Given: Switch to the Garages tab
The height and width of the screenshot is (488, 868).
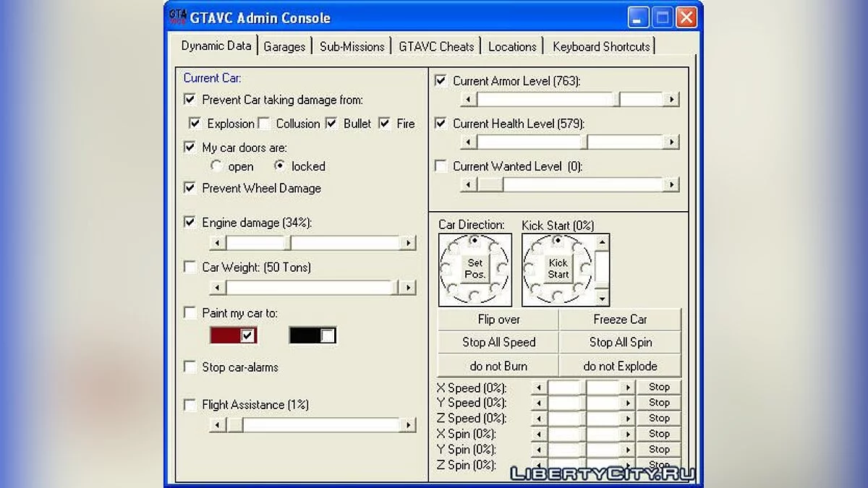Looking at the screenshot, I should (x=285, y=46).
